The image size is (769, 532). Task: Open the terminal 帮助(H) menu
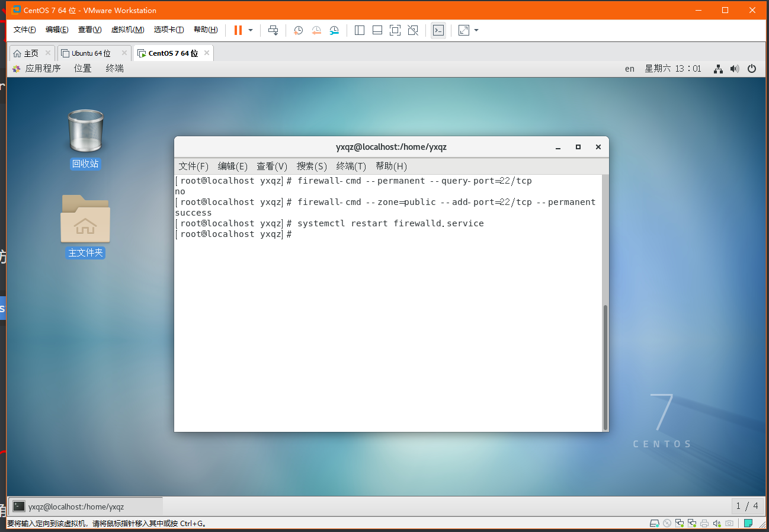pyautogui.click(x=391, y=166)
